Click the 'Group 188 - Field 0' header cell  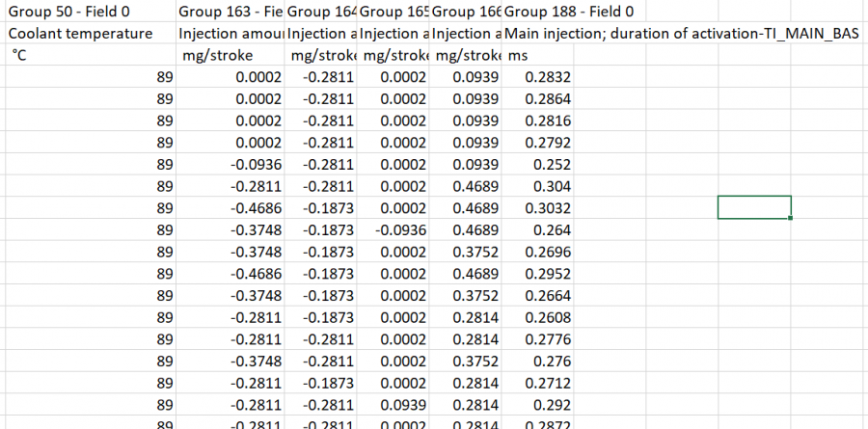569,13
